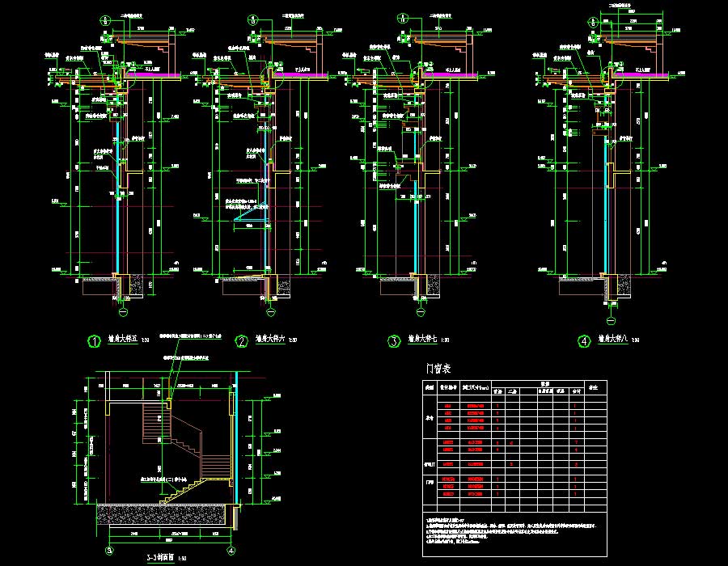Click the 门窗表 table title
Screen dimensions: 728x566
[438, 369]
